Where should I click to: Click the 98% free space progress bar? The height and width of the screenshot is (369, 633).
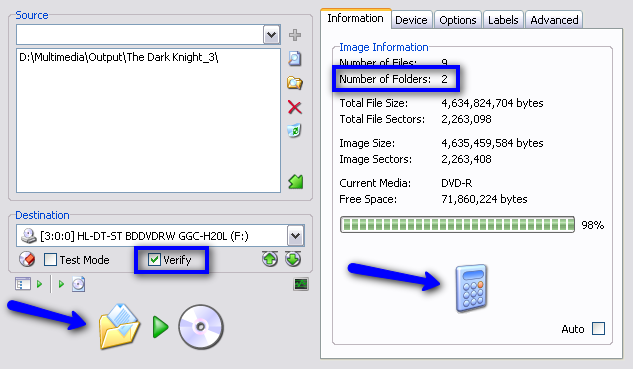coord(457,224)
